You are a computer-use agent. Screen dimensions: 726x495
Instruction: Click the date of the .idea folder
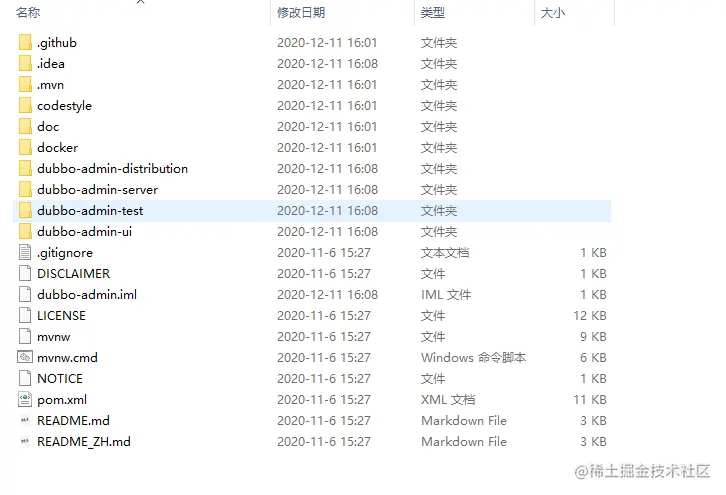(327, 63)
